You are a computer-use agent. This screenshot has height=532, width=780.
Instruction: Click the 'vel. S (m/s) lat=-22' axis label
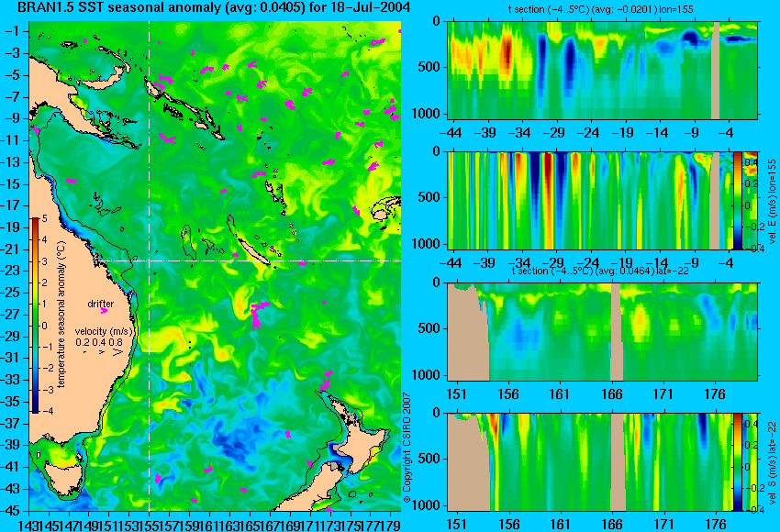(772, 462)
